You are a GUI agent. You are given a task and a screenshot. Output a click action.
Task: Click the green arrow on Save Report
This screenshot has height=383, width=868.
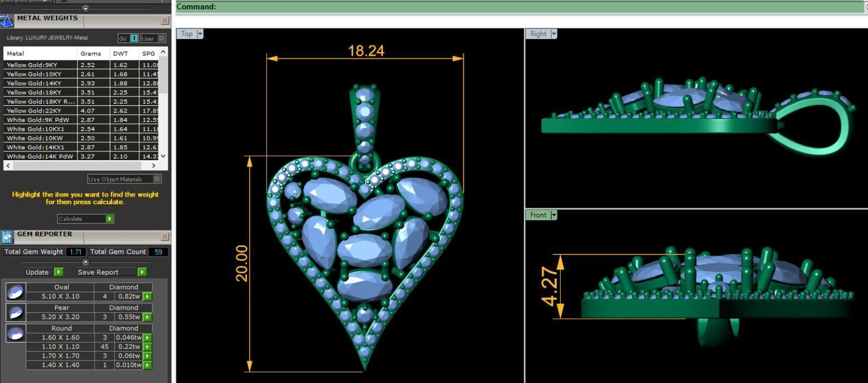[x=142, y=272]
